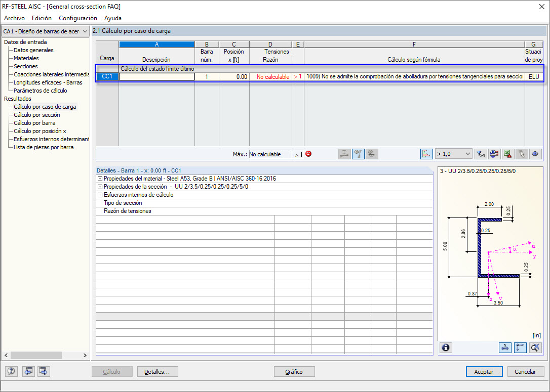
Task: Click the empty Descripción cell for CC1
Action: 157,76
